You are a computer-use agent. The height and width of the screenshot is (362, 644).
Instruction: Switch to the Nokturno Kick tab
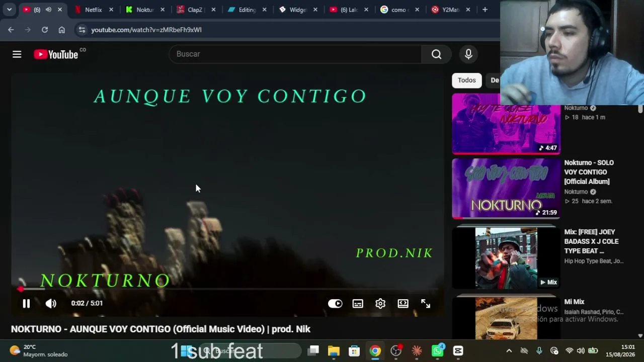pyautogui.click(x=144, y=10)
